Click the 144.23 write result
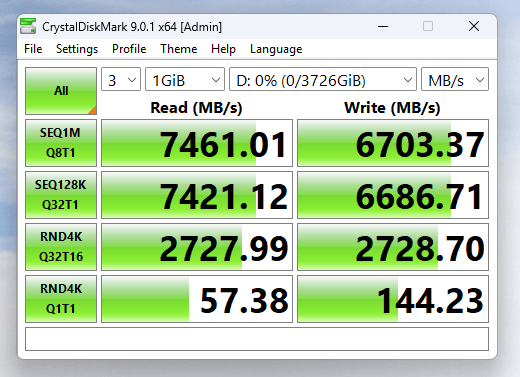Viewport: 520px width, 377px height. (x=393, y=299)
